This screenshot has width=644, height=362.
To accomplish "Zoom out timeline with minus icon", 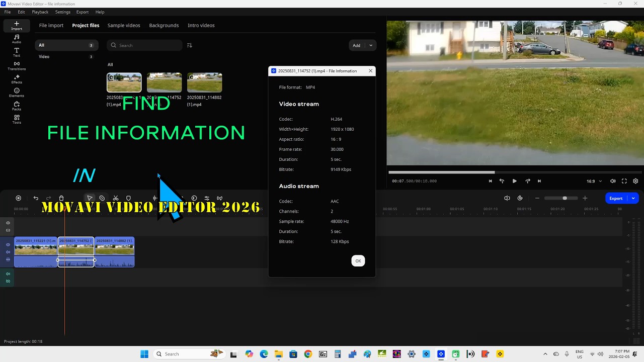I will pyautogui.click(x=537, y=198).
